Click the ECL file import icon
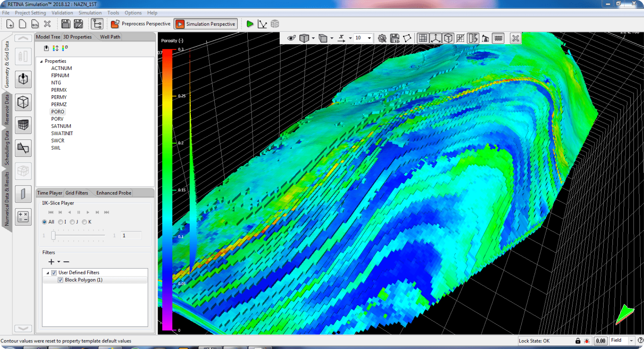 pos(35,24)
